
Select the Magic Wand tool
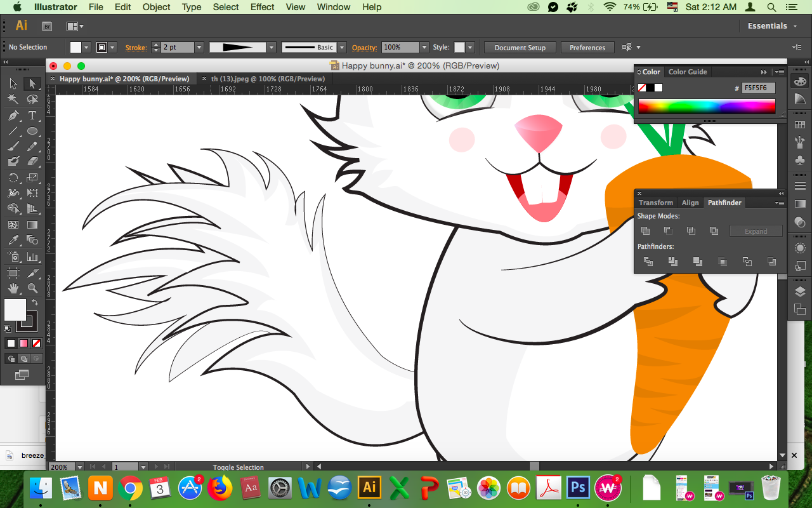tap(13, 100)
